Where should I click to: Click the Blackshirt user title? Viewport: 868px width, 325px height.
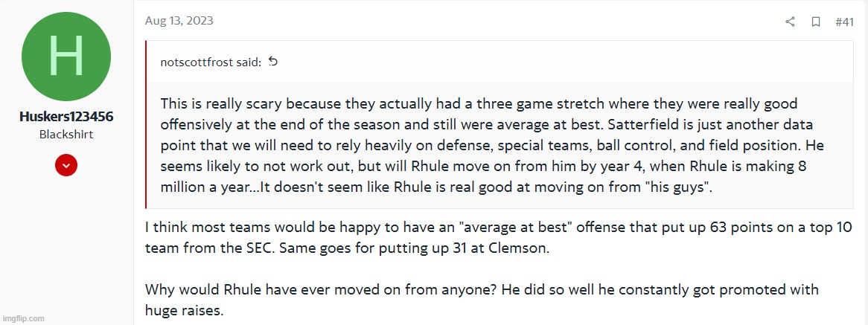click(66, 135)
